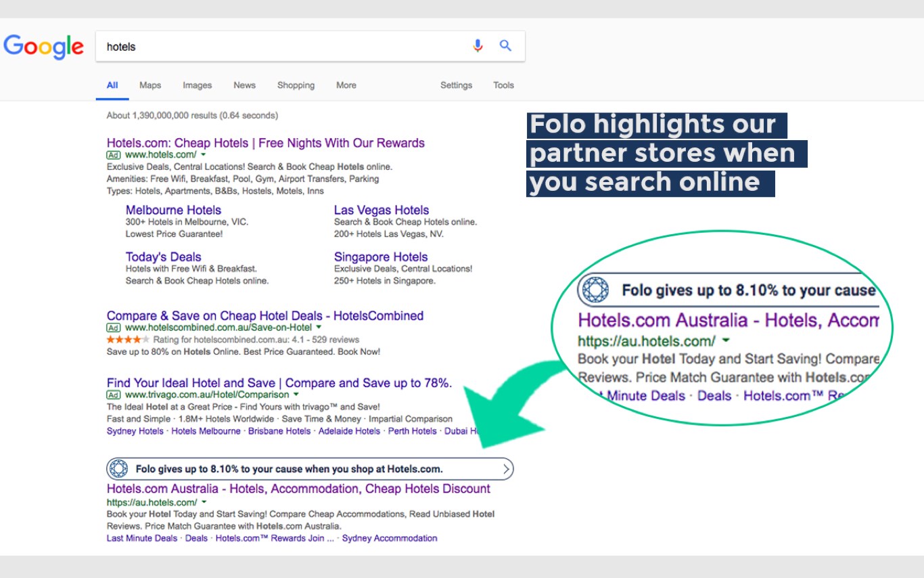Screen dimensions: 924x578
Task: Open Las Vegas Hotels sitelink
Action: (382, 210)
